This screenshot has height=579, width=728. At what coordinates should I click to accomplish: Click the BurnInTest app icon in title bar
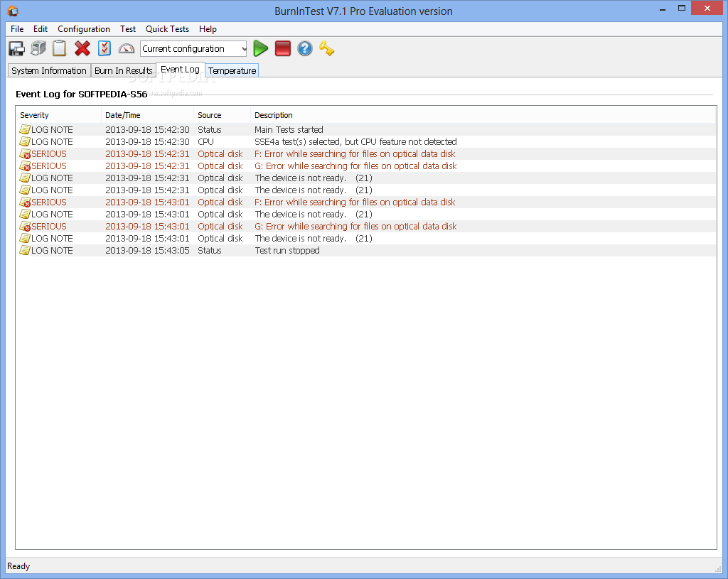point(13,11)
